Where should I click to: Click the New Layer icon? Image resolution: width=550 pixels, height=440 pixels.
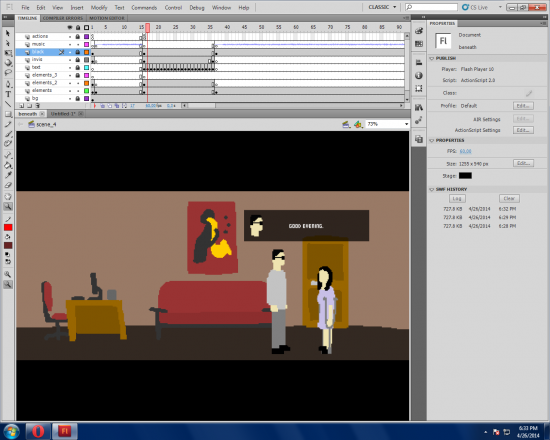21,106
